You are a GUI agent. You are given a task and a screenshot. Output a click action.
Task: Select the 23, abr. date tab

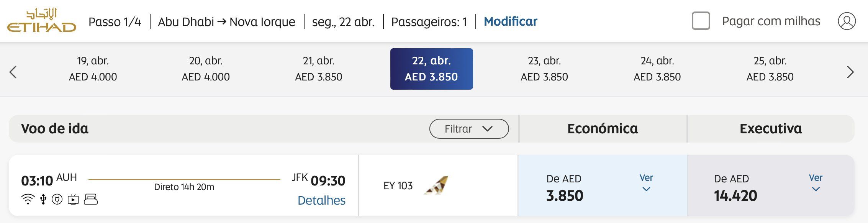click(544, 69)
